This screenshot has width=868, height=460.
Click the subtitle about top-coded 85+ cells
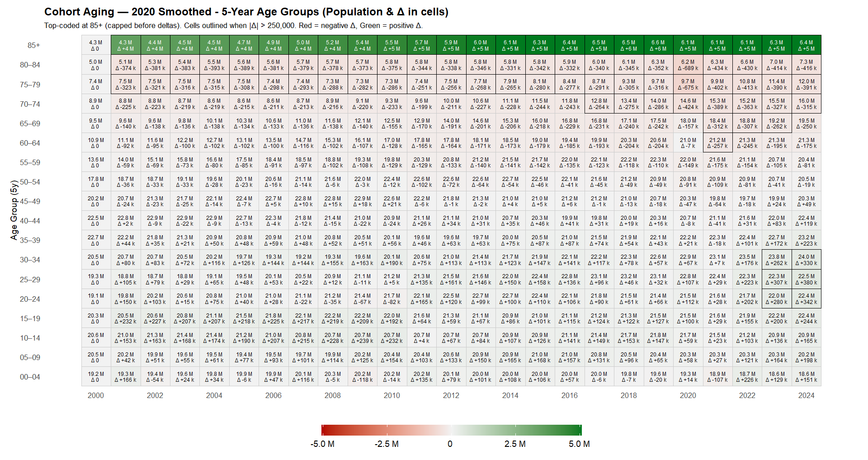tap(233, 26)
